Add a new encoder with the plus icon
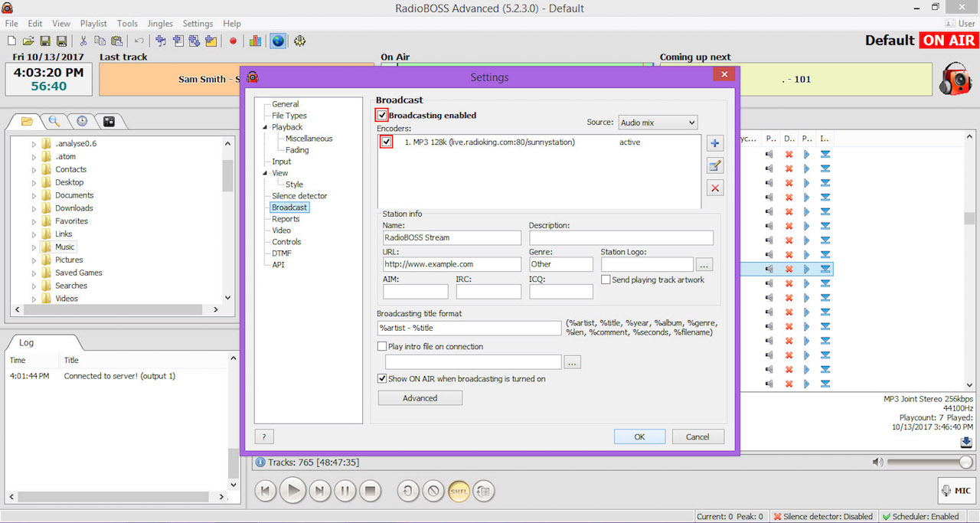980x523 pixels. tap(715, 143)
